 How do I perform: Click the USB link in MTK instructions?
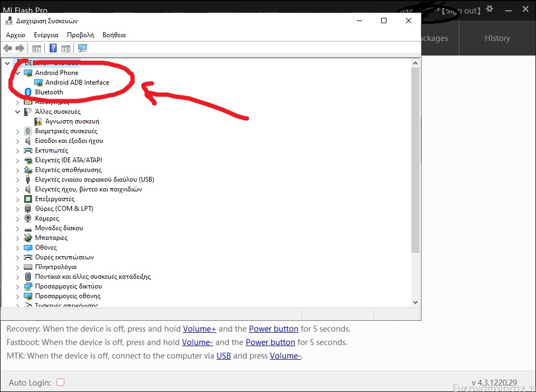pyautogui.click(x=223, y=356)
